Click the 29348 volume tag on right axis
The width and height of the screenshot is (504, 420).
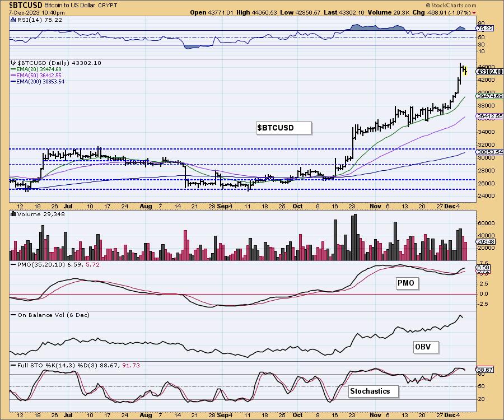[486, 242]
